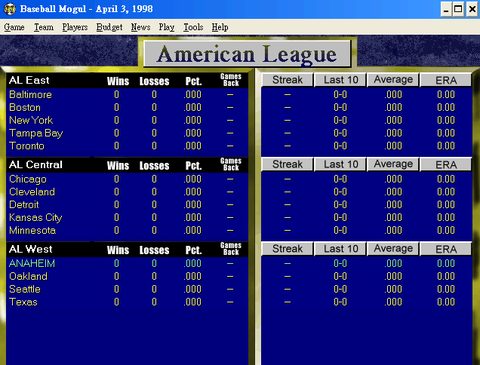480x365 pixels.
Task: Minimize the Baseball Mogul window
Action: tap(446, 9)
